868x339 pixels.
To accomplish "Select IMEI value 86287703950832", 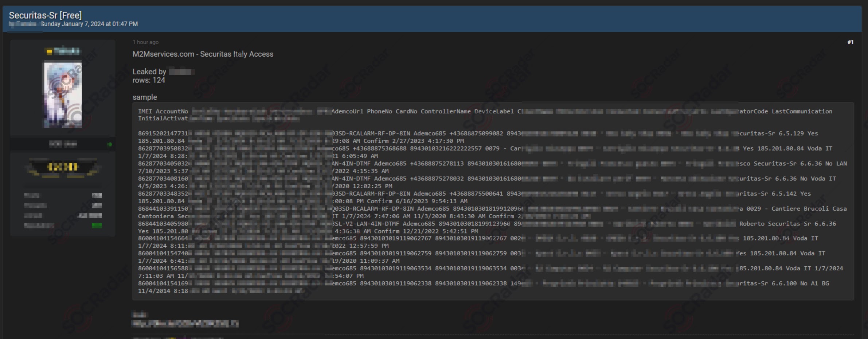I will tap(163, 149).
